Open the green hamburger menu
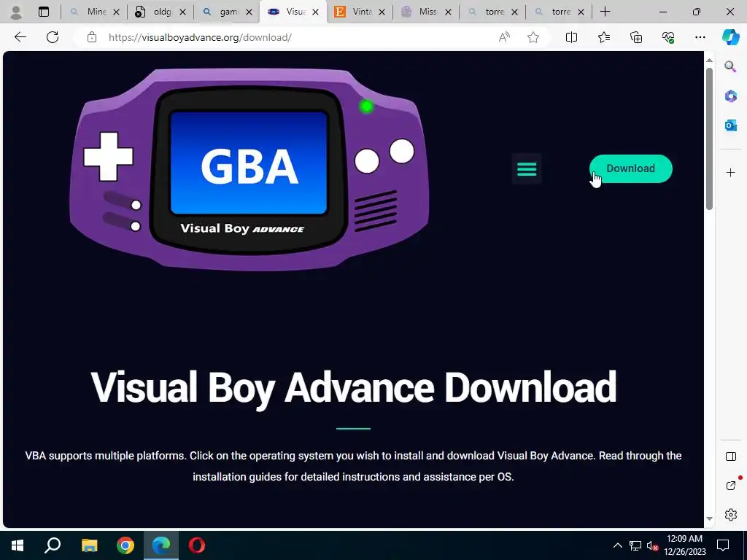747x560 pixels. (x=527, y=168)
